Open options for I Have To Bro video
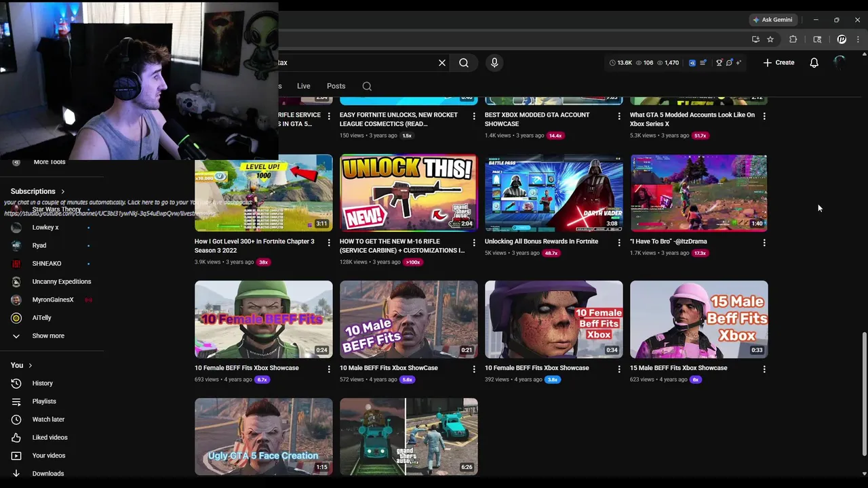The height and width of the screenshot is (488, 868). coord(764,243)
